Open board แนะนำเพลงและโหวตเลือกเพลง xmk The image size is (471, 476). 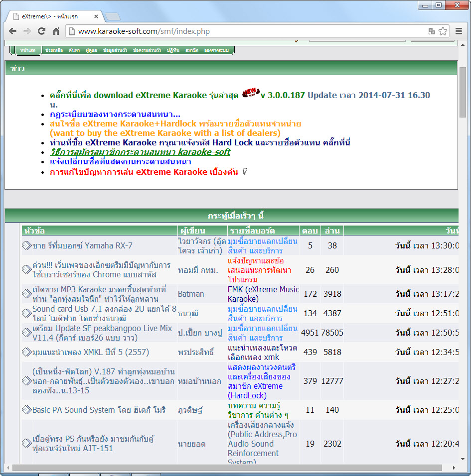tap(263, 352)
